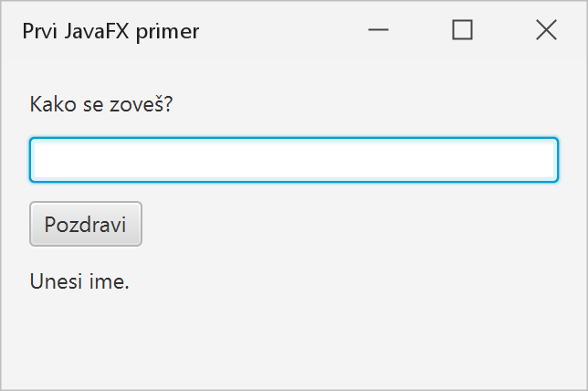Place cursor in the blue-outlined text box
This screenshot has height=391, width=588.
pos(294,160)
